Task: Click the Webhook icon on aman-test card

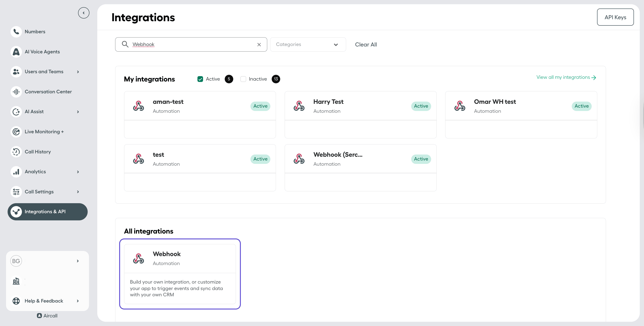Action: (x=139, y=106)
